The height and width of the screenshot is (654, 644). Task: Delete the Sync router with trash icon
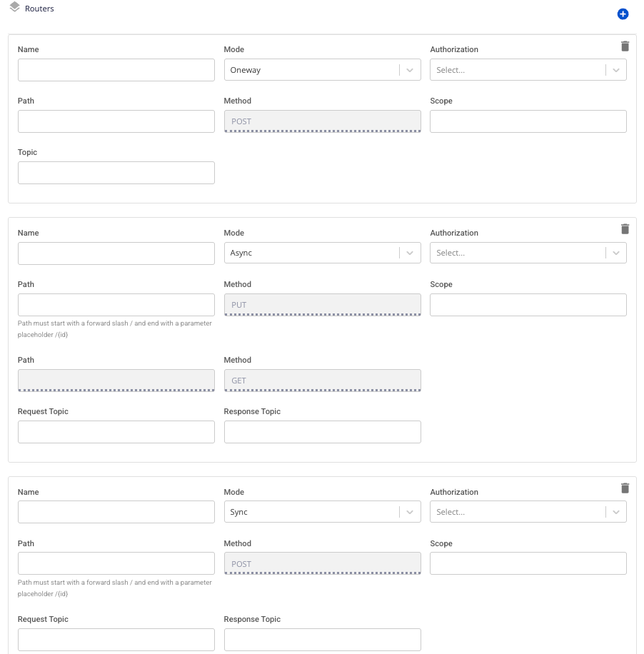(x=625, y=488)
